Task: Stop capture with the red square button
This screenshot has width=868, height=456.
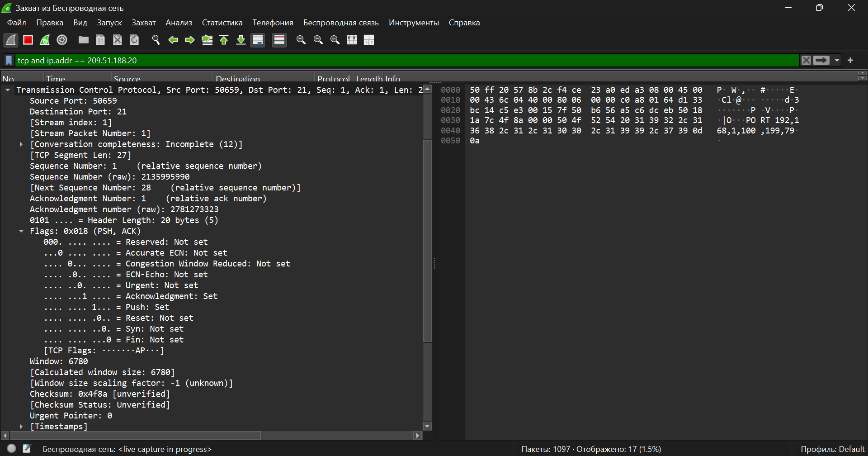Action: click(28, 40)
